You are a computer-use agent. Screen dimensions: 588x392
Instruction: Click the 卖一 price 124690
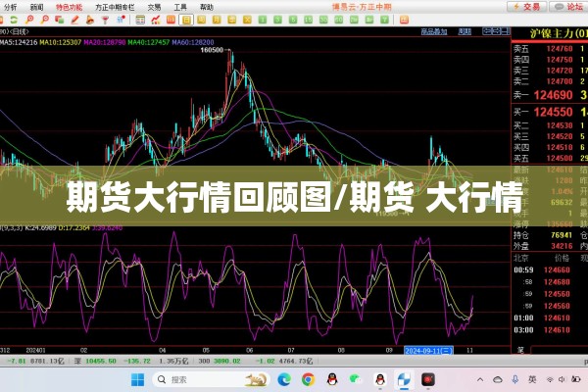(553, 95)
